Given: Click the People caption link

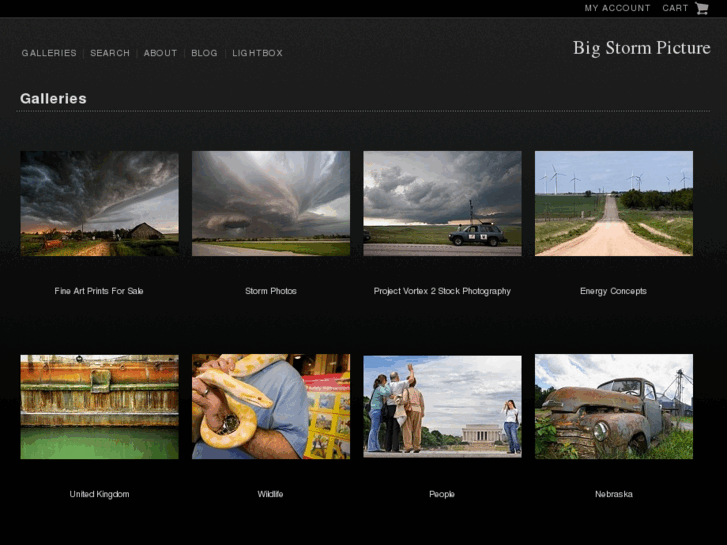Looking at the screenshot, I should 442,494.
